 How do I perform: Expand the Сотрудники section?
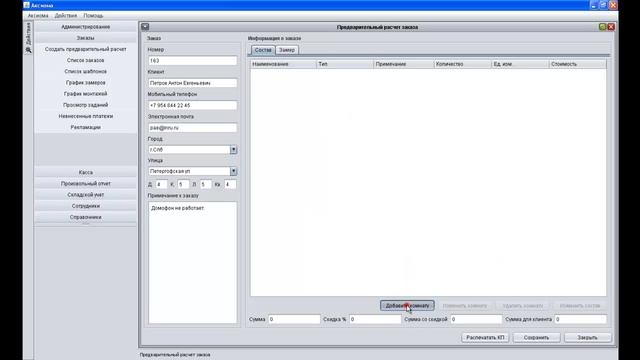click(x=86, y=206)
